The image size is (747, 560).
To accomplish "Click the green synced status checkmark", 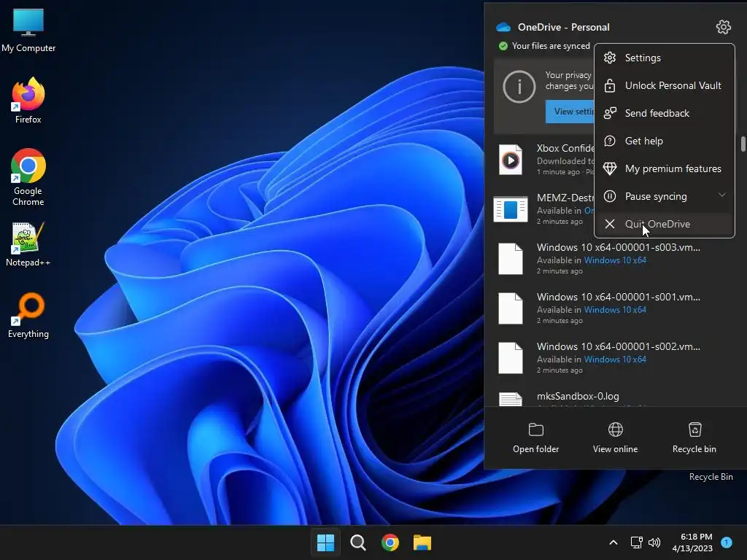I will pos(503,46).
